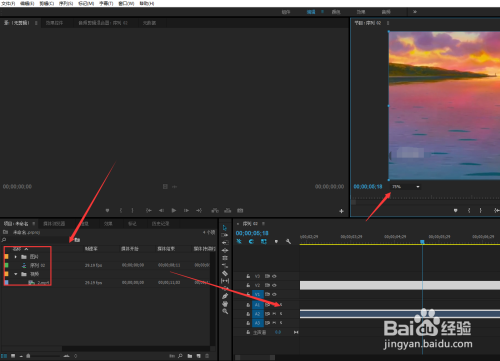Mute audio track A2
Screen dimensions: 500x361
274,314
